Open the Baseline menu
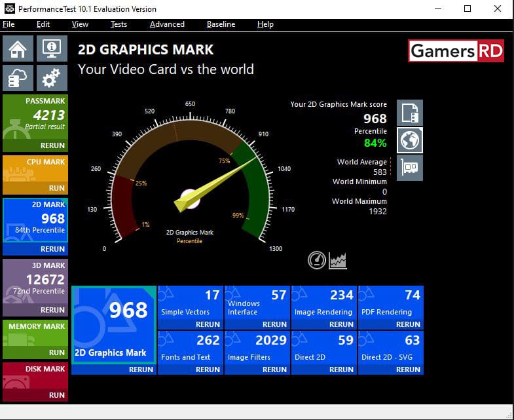Screen dimensions: 514x420 click(221, 24)
